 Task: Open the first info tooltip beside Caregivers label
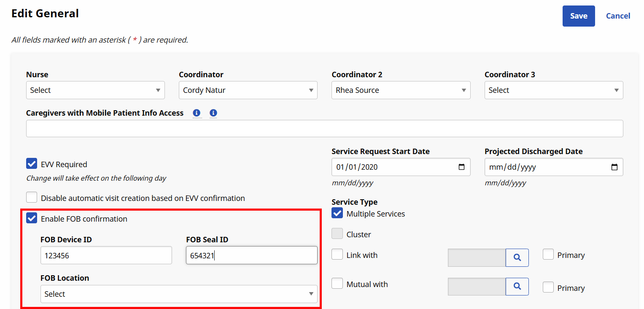[197, 113]
